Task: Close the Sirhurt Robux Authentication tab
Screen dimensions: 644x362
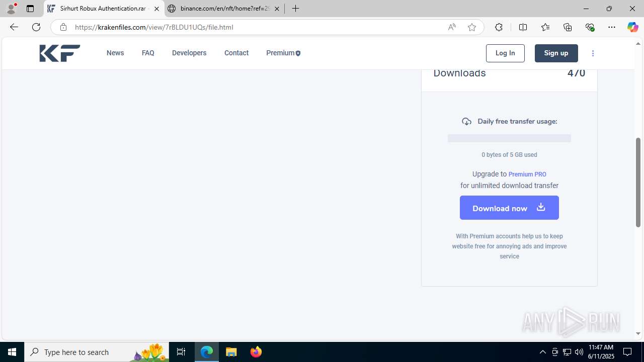Action: [x=156, y=9]
